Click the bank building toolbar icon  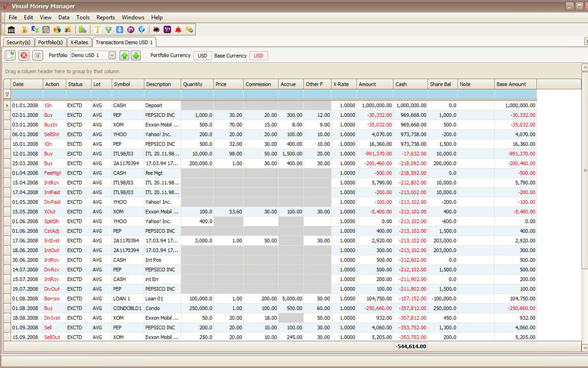[11, 29]
